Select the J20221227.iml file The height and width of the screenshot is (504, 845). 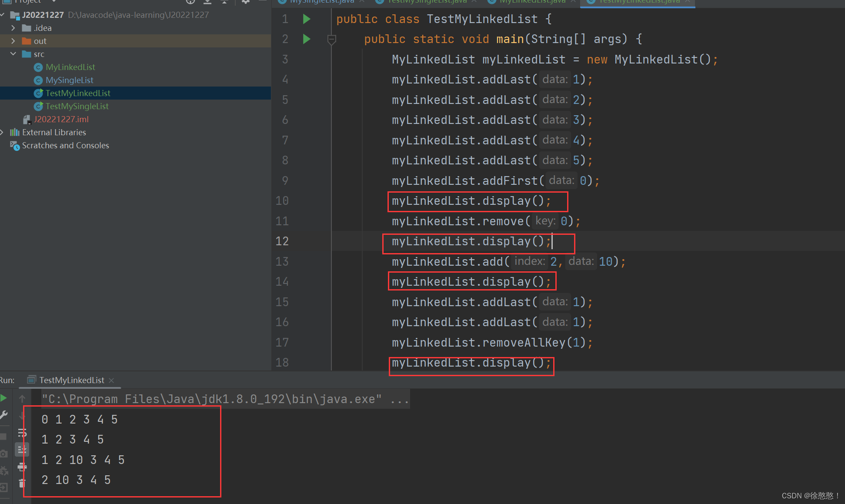(61, 119)
